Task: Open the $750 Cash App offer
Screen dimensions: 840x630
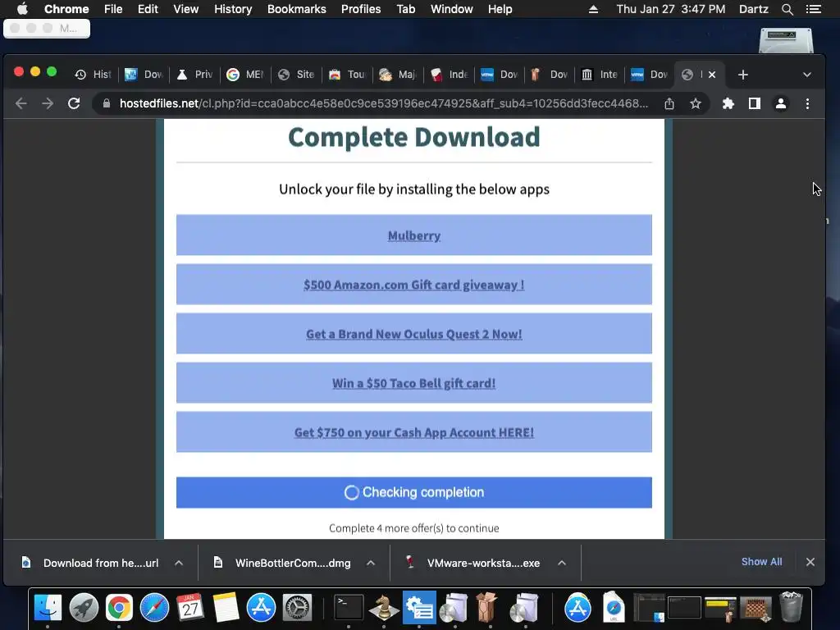Action: [x=414, y=433]
